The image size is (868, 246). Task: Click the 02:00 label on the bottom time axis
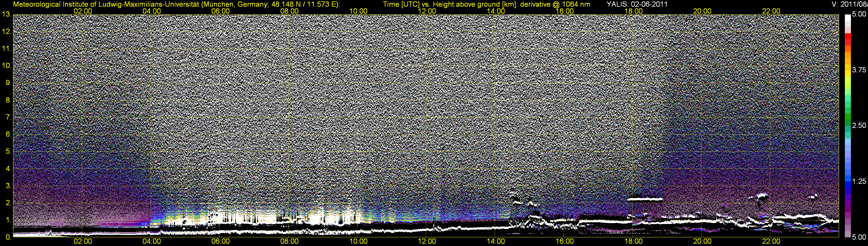82,241
